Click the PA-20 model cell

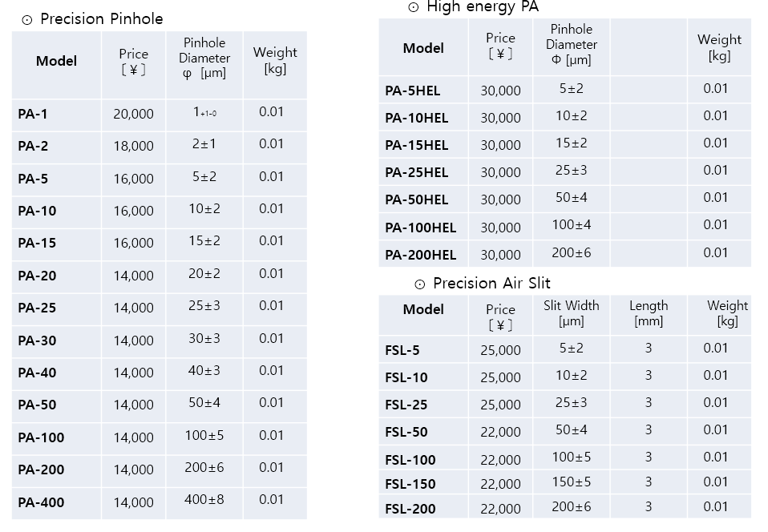click(56, 276)
